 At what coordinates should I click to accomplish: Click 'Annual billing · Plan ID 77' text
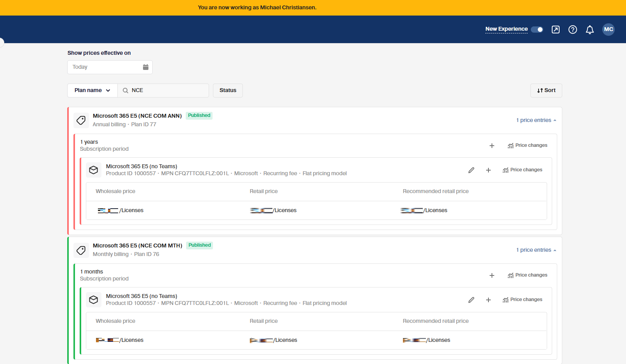click(x=124, y=125)
